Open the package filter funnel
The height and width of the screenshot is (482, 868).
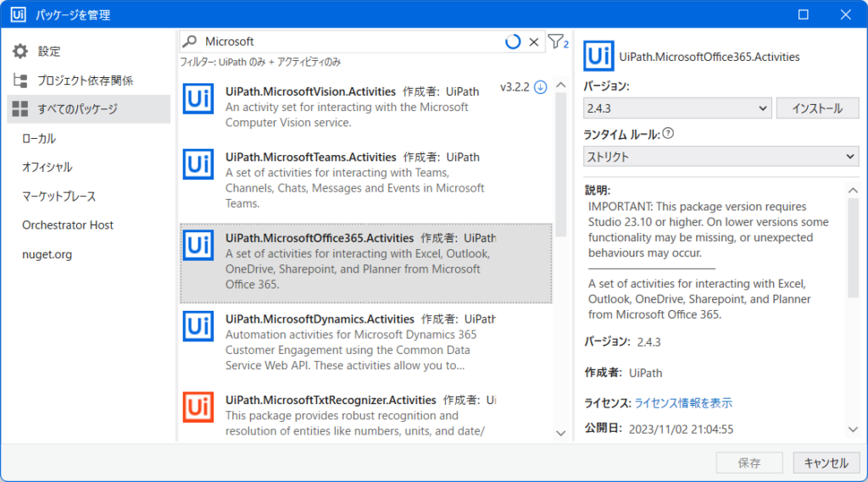(558, 42)
